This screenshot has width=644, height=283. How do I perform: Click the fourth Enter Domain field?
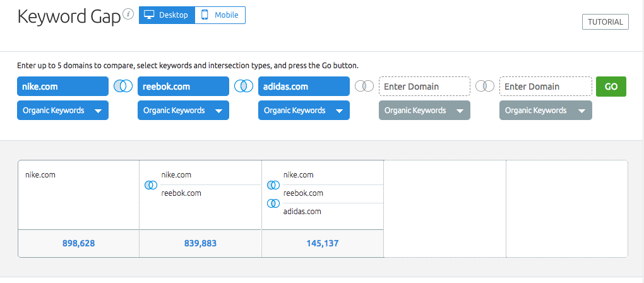pos(424,87)
